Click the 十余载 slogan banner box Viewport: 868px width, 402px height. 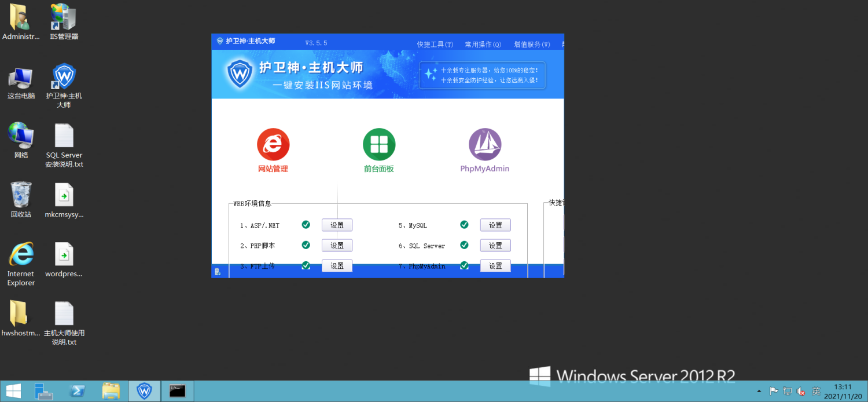[x=483, y=75]
